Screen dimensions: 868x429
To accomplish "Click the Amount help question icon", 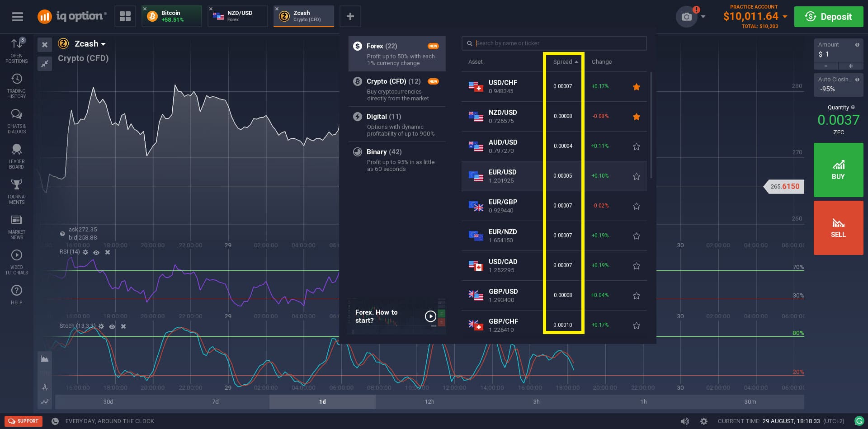I will click(x=857, y=45).
